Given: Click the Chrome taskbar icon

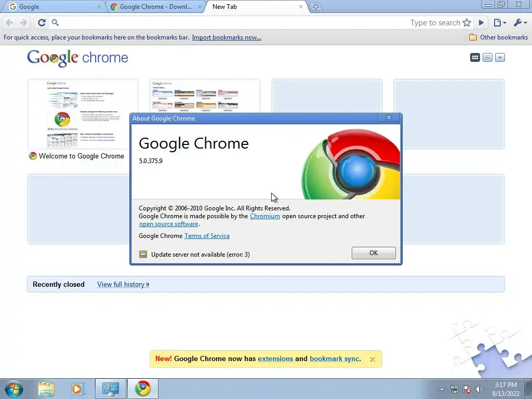Looking at the screenshot, I should coord(143,389).
